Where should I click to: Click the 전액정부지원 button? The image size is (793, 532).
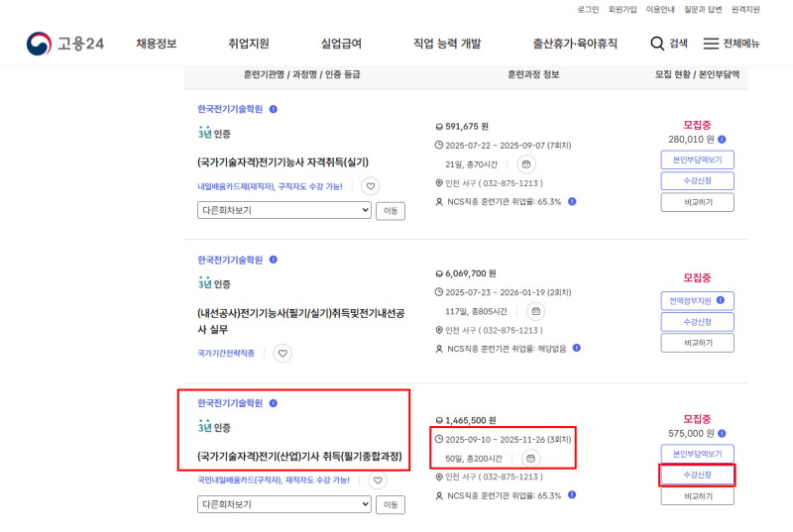click(x=698, y=300)
